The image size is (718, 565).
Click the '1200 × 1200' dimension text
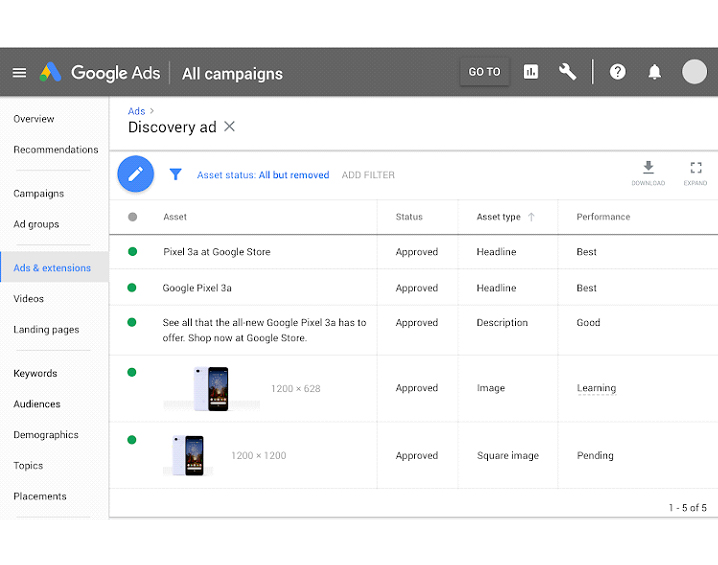click(259, 456)
